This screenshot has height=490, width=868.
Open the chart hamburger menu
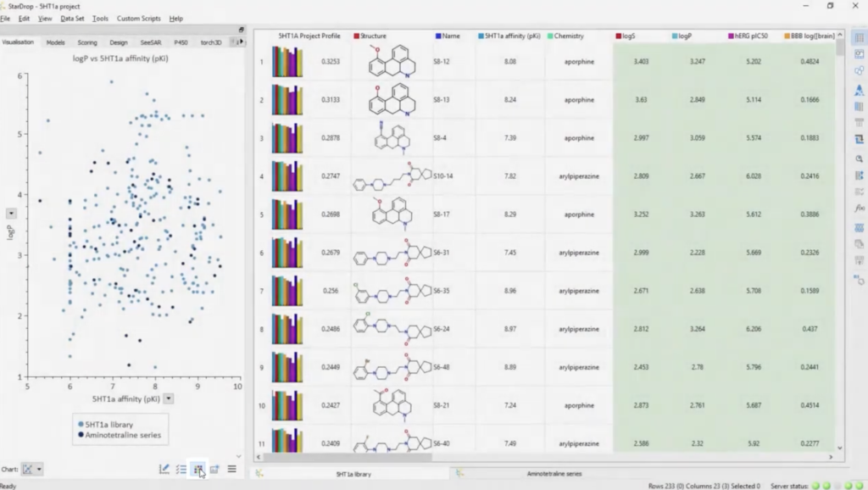click(231, 469)
